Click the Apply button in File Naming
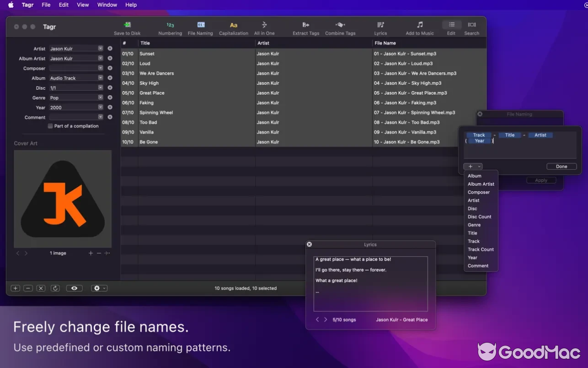 point(541,180)
